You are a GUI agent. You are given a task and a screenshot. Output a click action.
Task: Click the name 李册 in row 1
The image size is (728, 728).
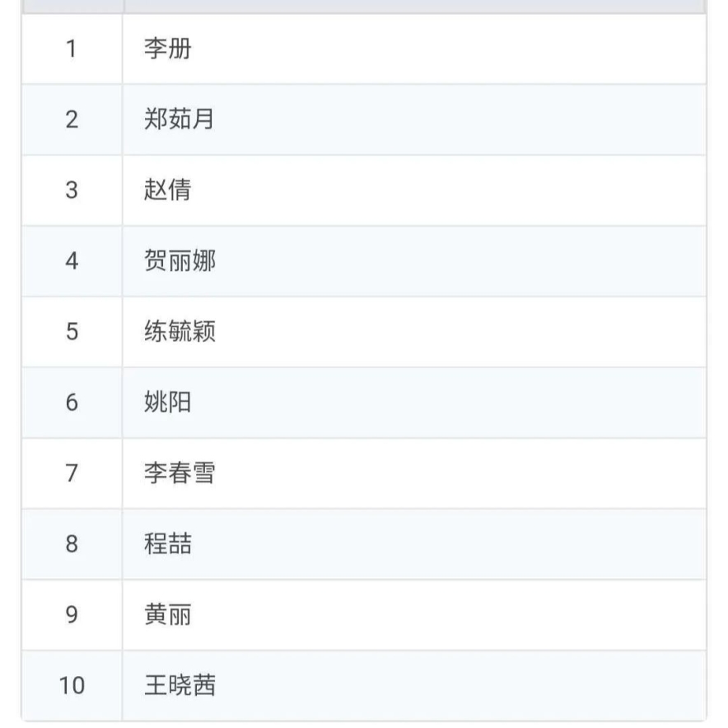168,49
